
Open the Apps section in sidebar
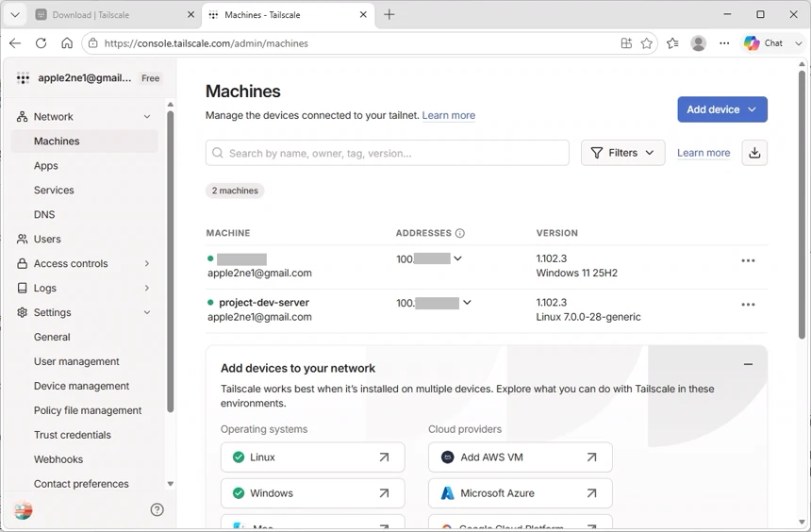[45, 166]
